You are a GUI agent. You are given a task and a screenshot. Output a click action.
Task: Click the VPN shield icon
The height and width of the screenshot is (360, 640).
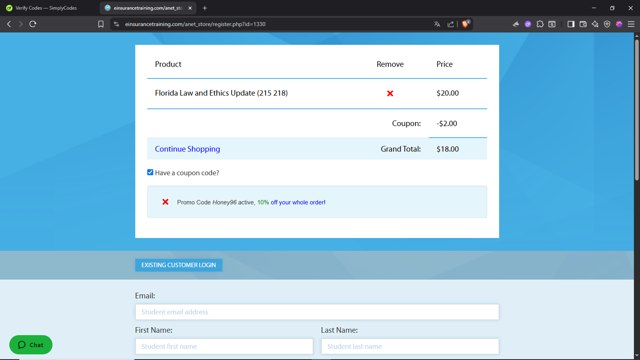click(607, 24)
